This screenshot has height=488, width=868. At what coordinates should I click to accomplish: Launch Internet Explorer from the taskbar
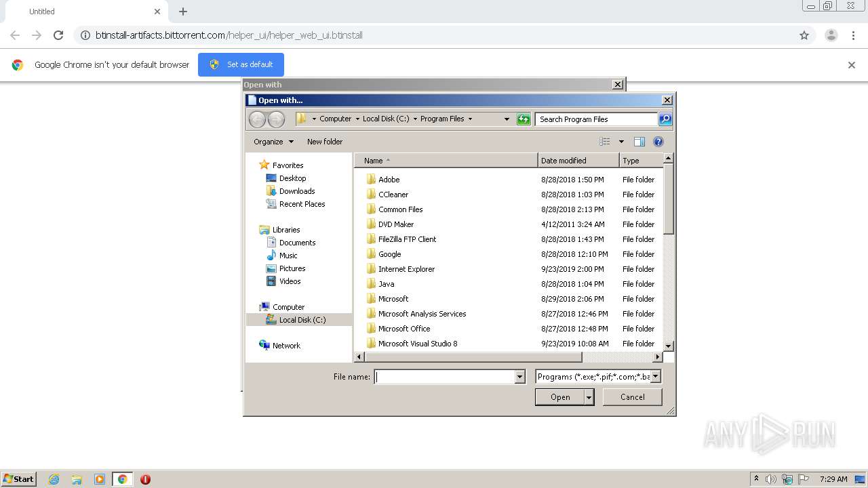click(x=54, y=479)
